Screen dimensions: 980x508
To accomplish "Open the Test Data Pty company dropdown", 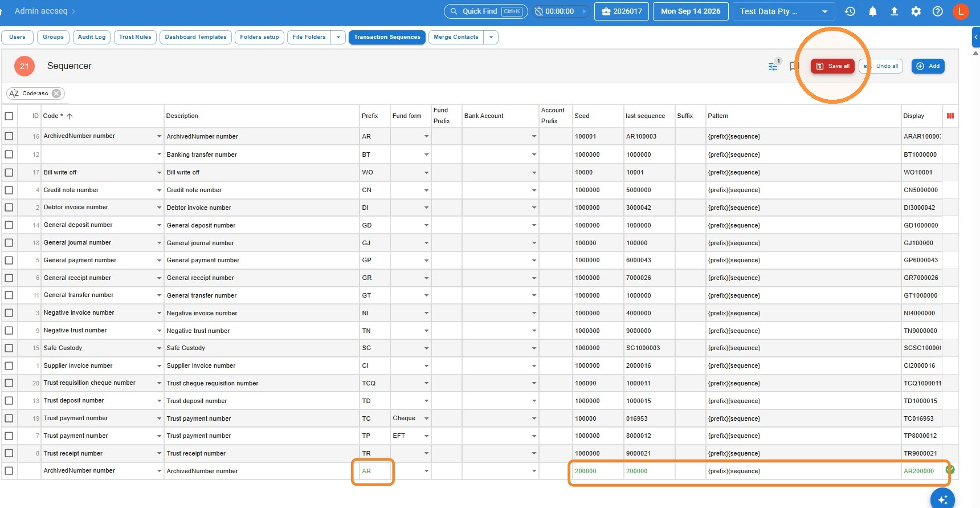I will pos(784,11).
